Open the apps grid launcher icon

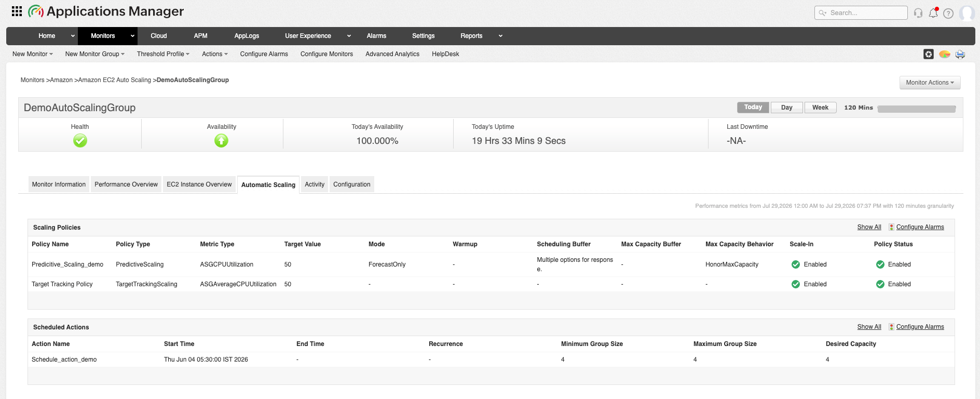17,11
